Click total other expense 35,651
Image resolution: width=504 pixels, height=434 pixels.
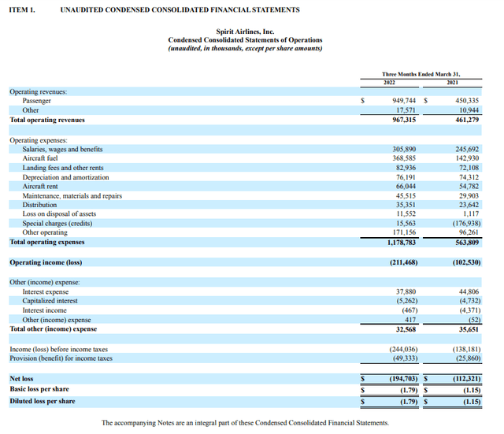pos(469,329)
